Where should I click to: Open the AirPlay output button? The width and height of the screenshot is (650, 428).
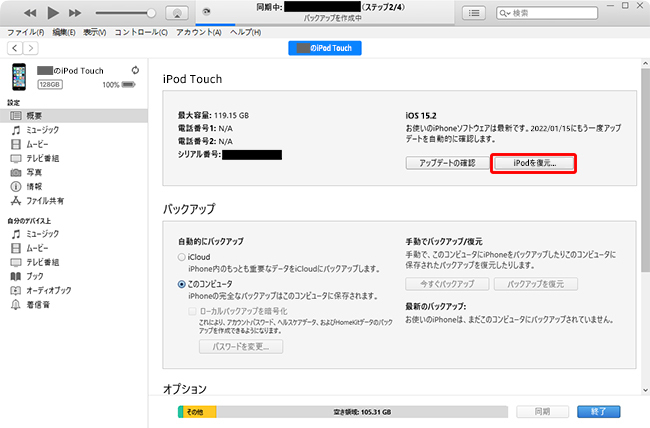(x=177, y=13)
